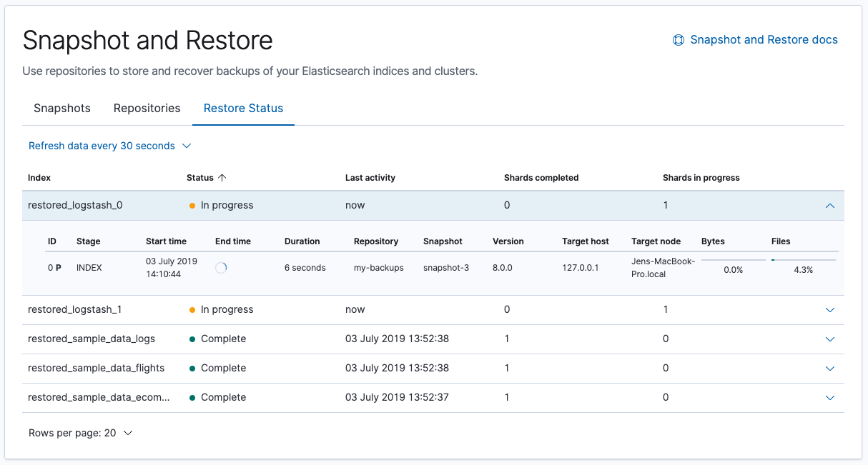Expand the restored_sample_data_logs row

tap(829, 339)
